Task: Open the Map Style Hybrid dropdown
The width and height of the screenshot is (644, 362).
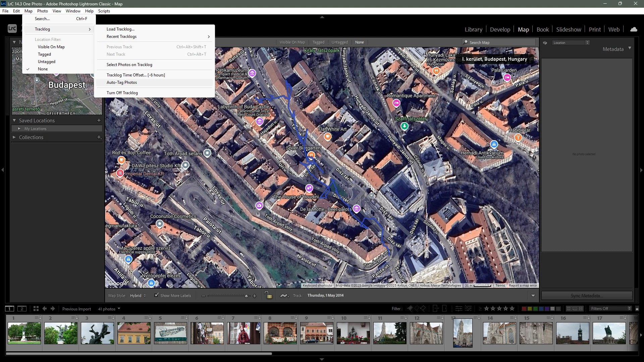Action: tap(138, 296)
